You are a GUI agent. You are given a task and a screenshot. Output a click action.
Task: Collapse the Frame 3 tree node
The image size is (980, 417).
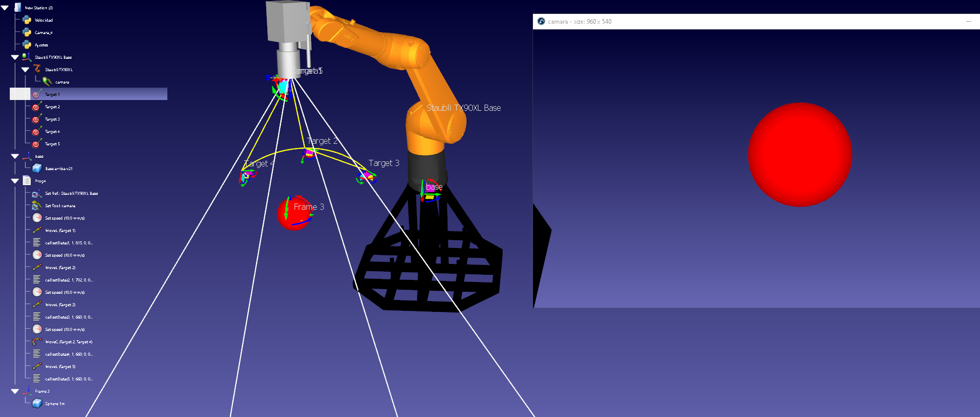pos(15,391)
